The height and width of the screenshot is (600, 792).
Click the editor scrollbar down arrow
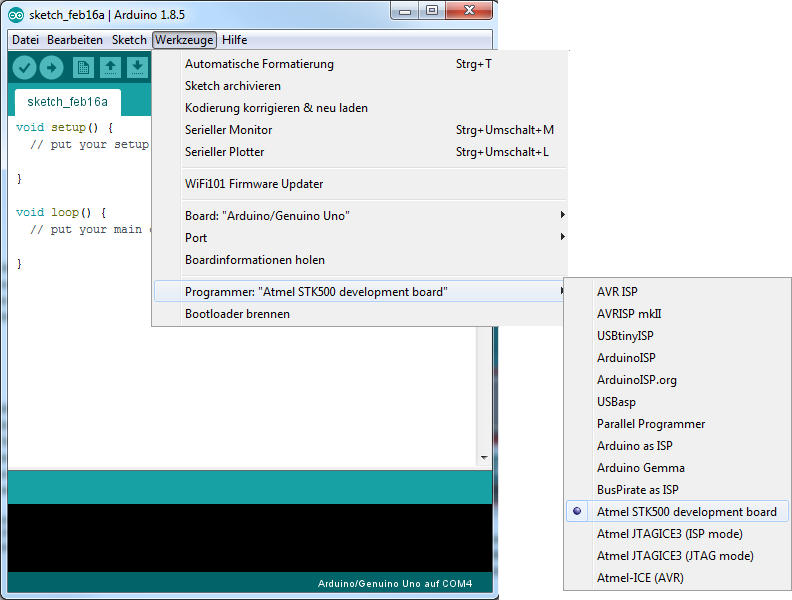point(485,457)
